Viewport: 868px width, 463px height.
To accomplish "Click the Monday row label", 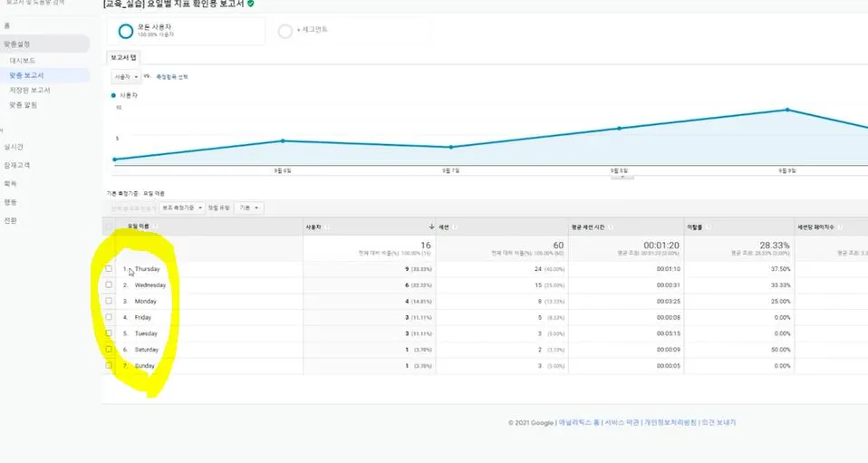I will click(x=146, y=302).
